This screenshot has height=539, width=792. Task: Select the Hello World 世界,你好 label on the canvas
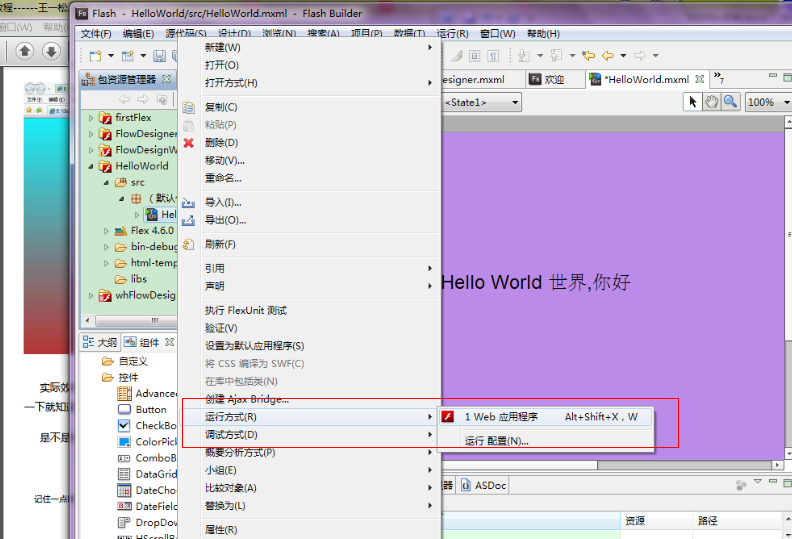(x=536, y=282)
